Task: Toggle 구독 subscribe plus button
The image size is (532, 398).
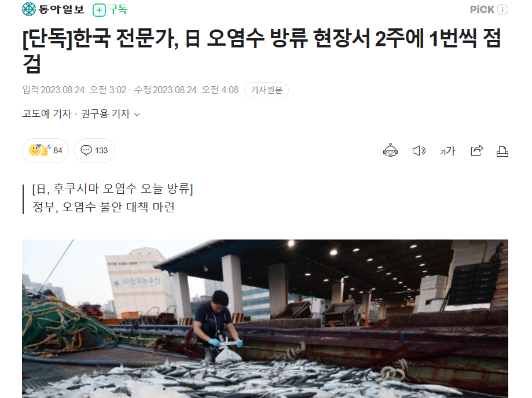Action: (110, 9)
